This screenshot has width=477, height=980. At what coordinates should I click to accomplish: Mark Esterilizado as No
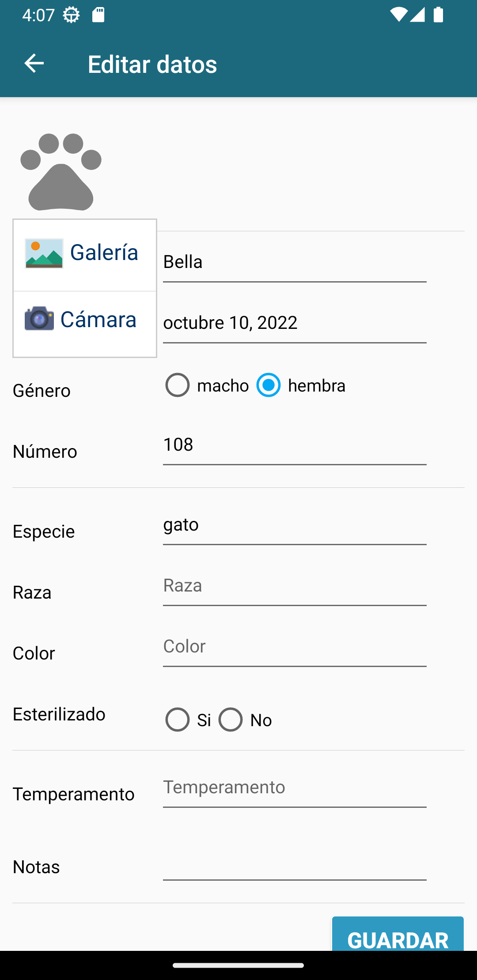pos(231,720)
